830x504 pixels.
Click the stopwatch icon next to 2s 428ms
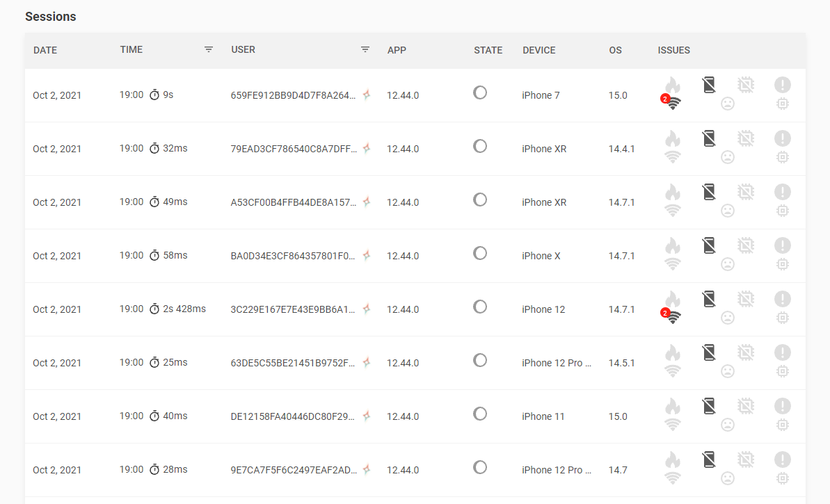tap(154, 309)
